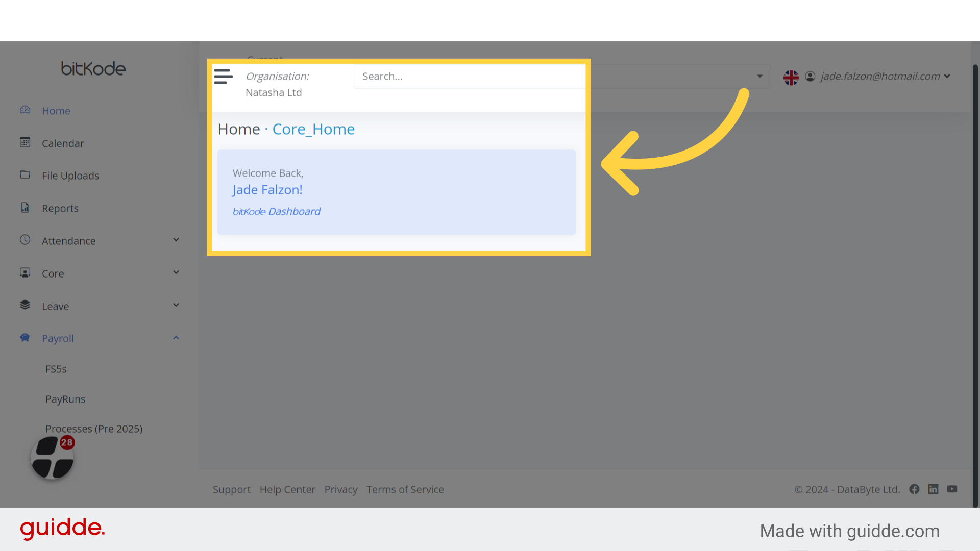Click the Attendance clock icon
The height and width of the screenshot is (551, 980).
(25, 240)
